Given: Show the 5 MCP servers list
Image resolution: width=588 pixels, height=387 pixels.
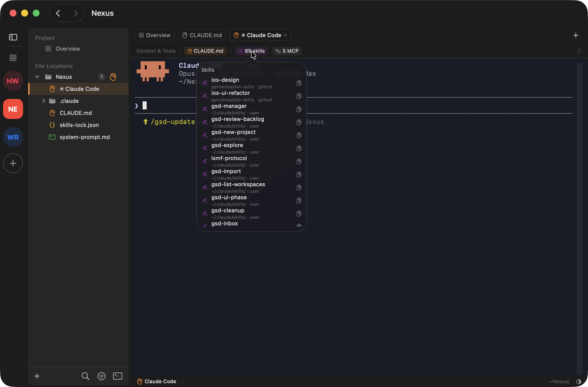Looking at the screenshot, I should 287,51.
